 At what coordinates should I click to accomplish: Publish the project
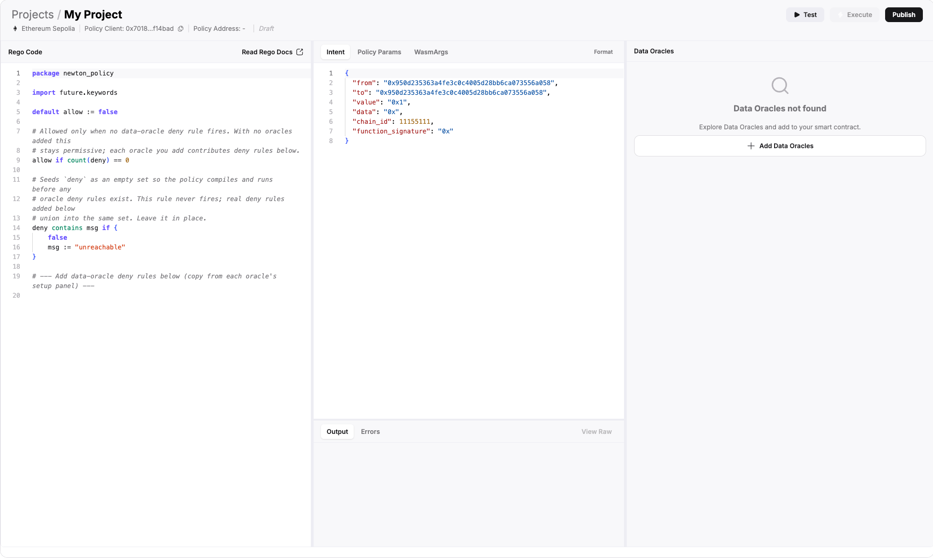point(904,15)
